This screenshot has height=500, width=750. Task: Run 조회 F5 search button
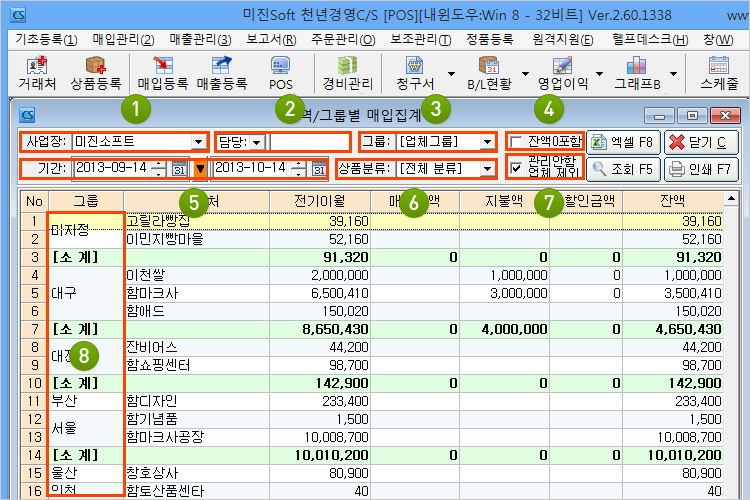pyautogui.click(x=623, y=169)
